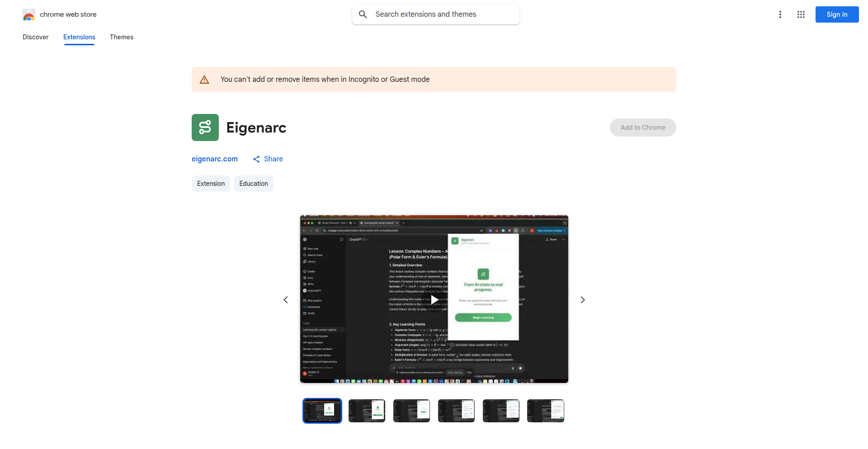This screenshot has height=449, width=868.
Task: Click the share icon beside Share
Action: [256, 159]
